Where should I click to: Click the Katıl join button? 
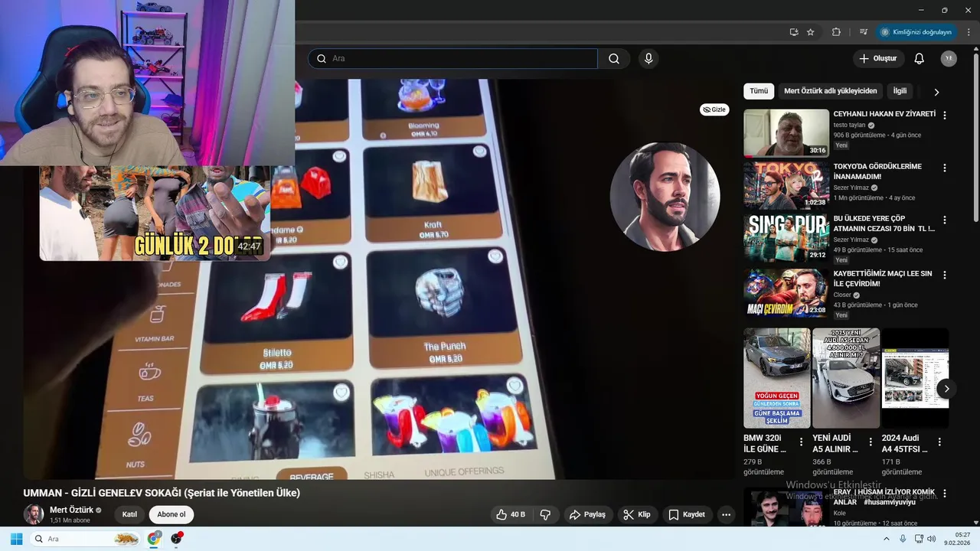[x=129, y=514]
